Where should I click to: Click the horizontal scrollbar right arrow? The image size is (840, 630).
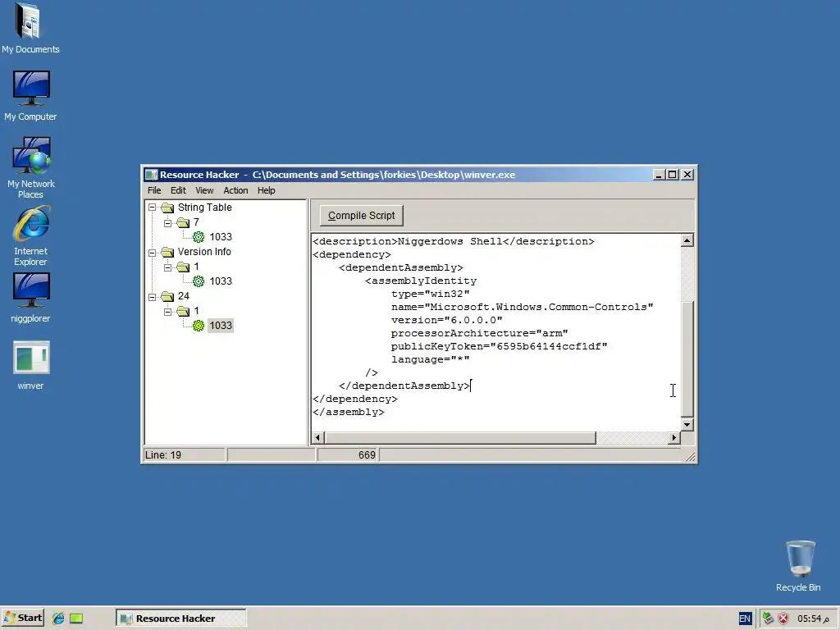674,438
